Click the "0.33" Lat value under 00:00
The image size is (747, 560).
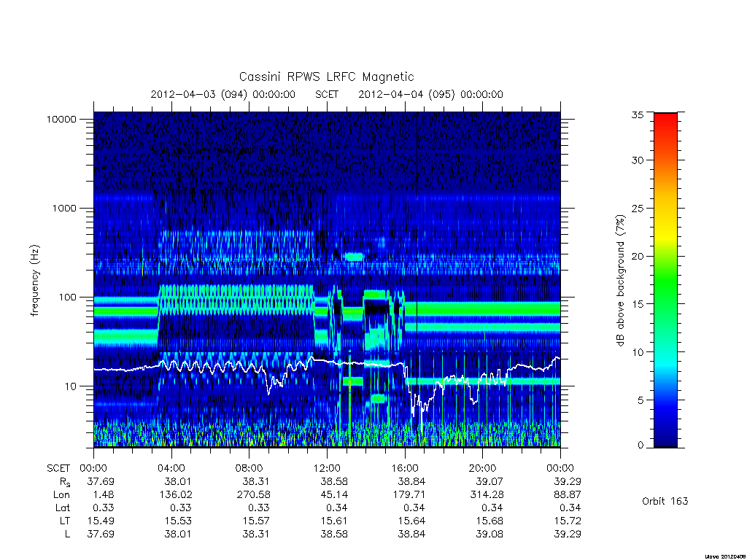tap(104, 507)
